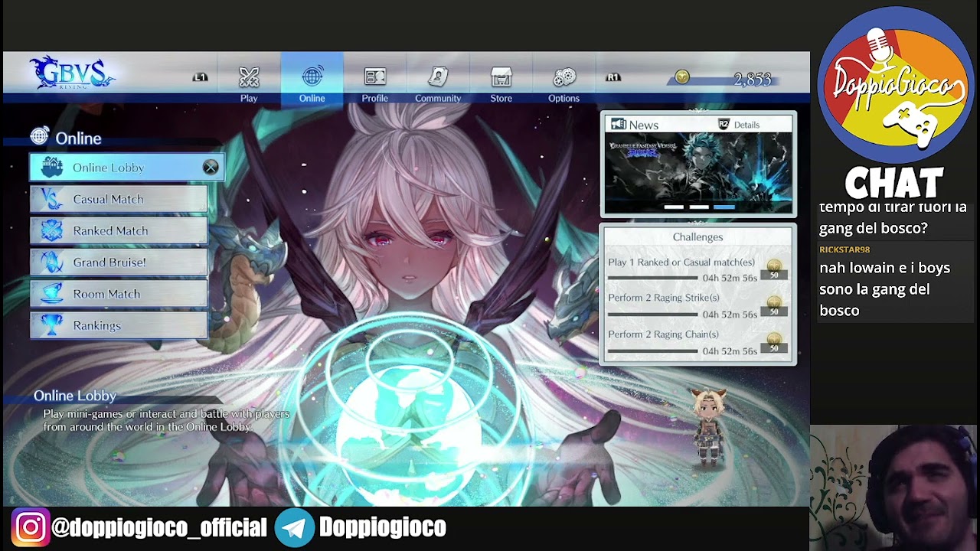The height and width of the screenshot is (551, 980).
Task: Click the 2,853 coin balance
Action: pyautogui.click(x=753, y=79)
